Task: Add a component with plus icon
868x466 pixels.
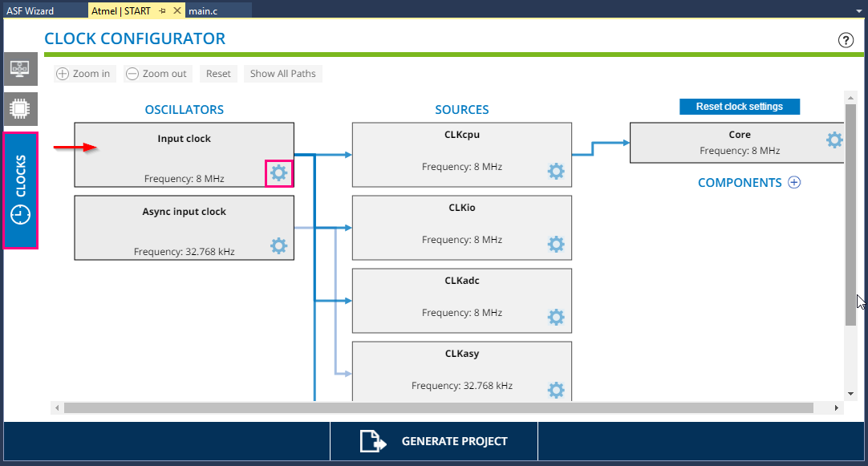Action: point(794,183)
